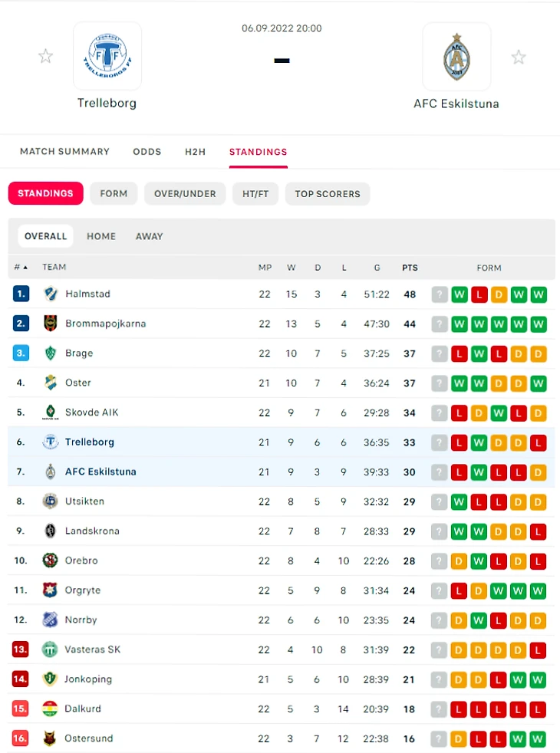560x753 pixels.
Task: Favorite AFC Eskilstuna with the star
Action: [519, 57]
